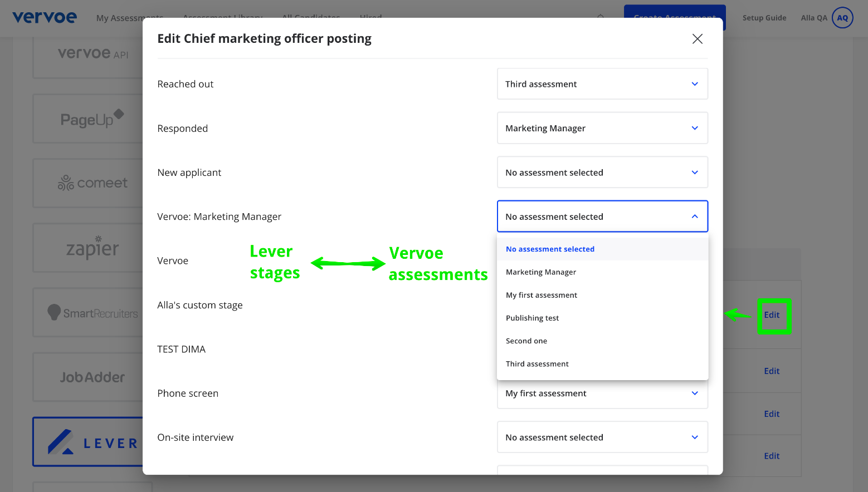Select 'No assessment selected' option in list
The width and height of the screenshot is (868, 492).
point(602,249)
